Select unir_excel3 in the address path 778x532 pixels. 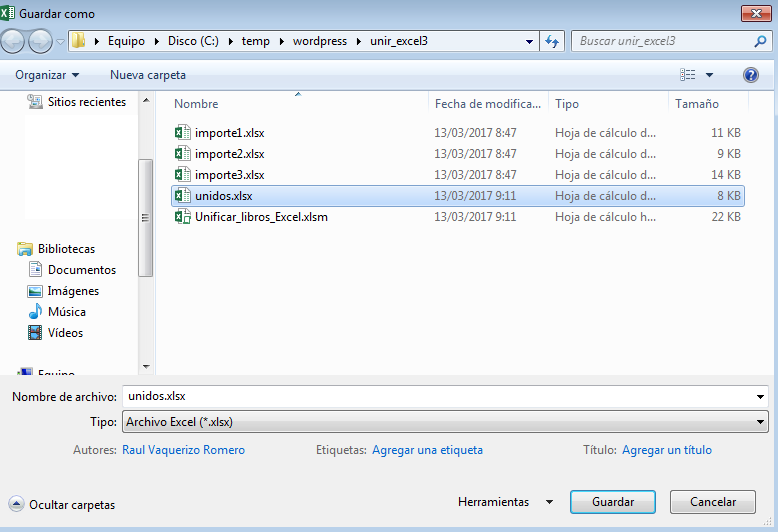point(399,41)
